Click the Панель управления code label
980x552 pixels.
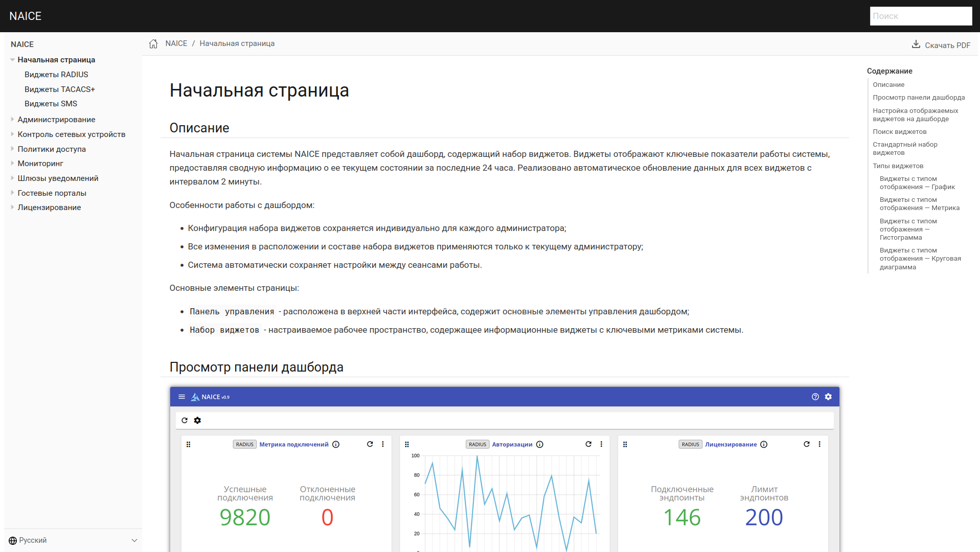[x=232, y=312]
